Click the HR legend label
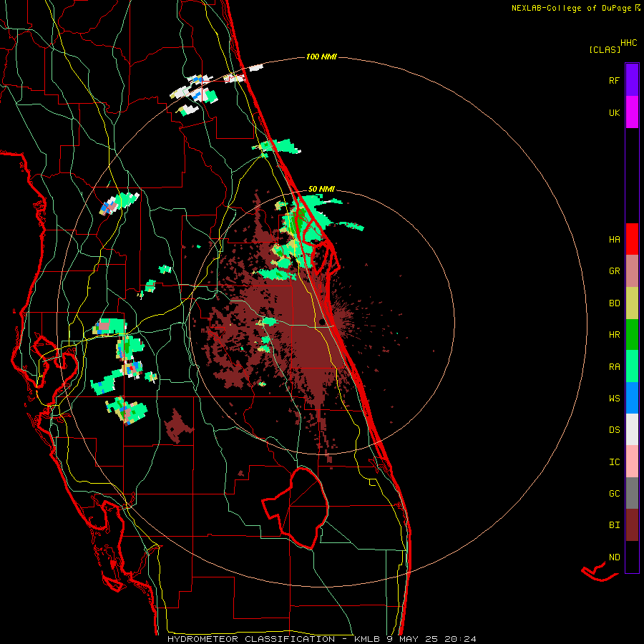This screenshot has height=644, width=644. (614, 335)
